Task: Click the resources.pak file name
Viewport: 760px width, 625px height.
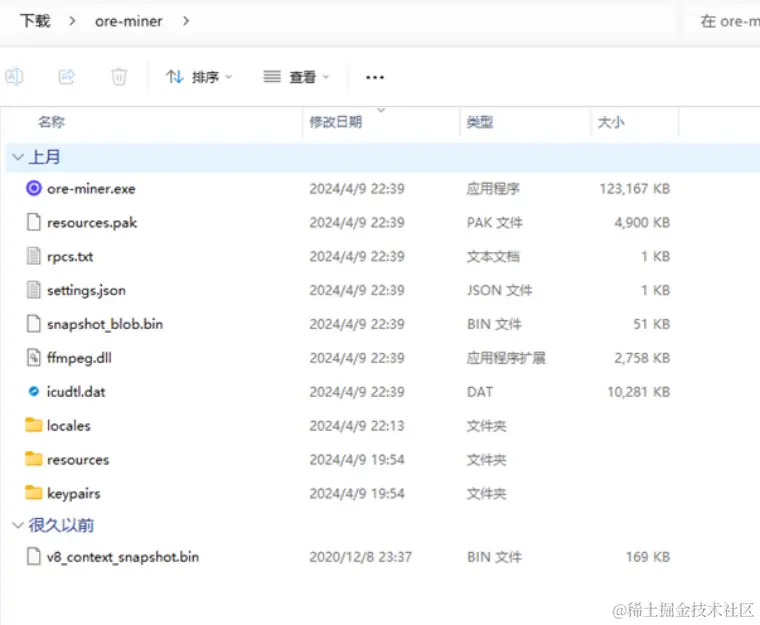Action: coord(92,223)
